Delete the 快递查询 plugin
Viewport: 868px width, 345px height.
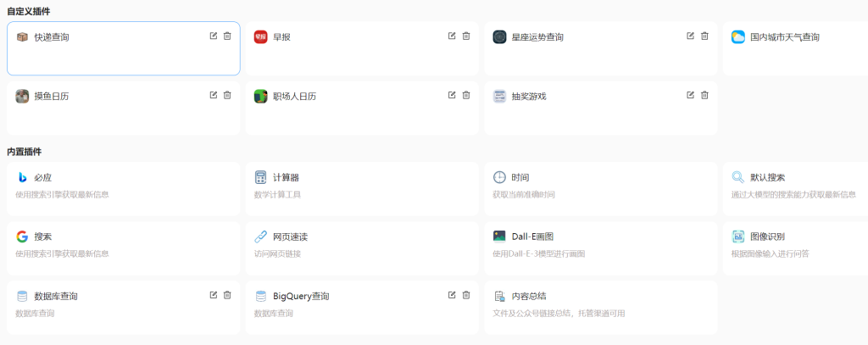(x=227, y=36)
